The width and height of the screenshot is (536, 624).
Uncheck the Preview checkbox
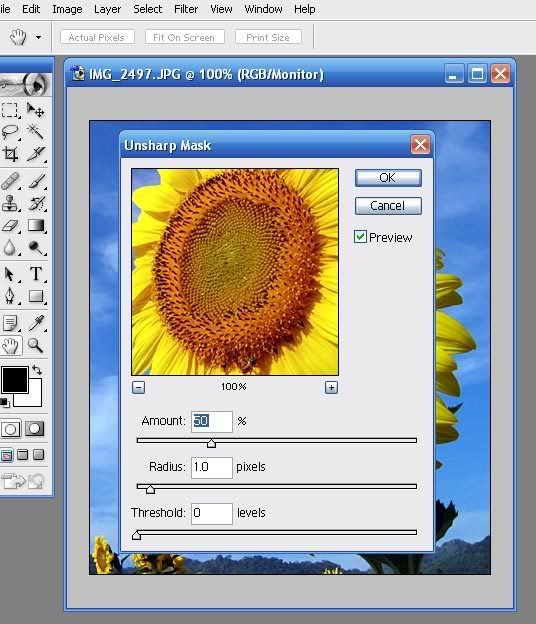click(360, 237)
